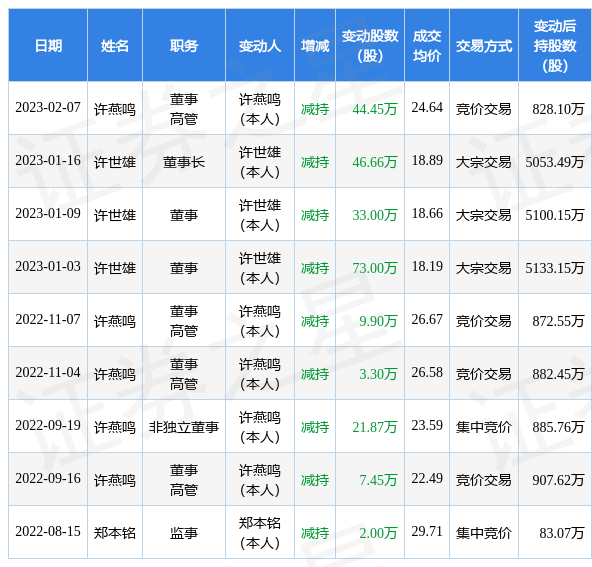Select the 26.67 average price cell
Viewport: 592px width, 567px height.
[427, 319]
